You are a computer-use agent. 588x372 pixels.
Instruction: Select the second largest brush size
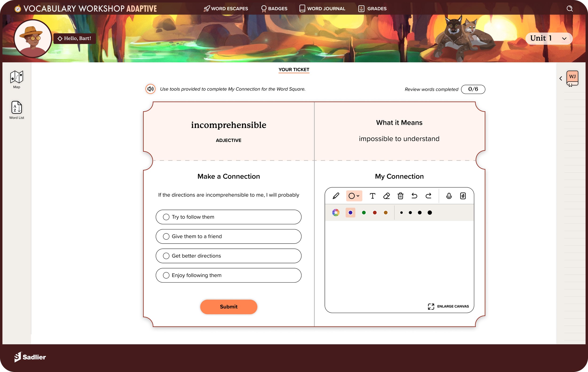click(x=420, y=212)
